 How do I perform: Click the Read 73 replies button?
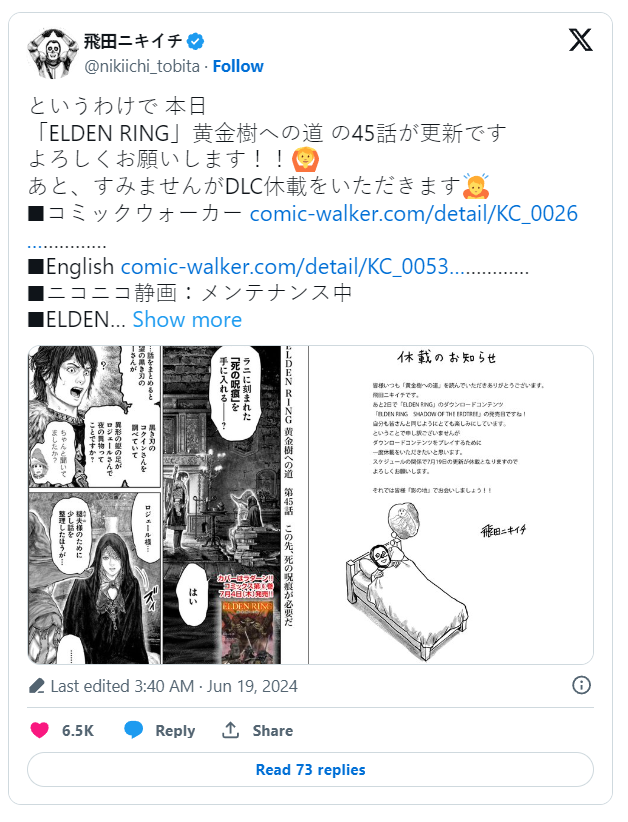click(x=310, y=770)
